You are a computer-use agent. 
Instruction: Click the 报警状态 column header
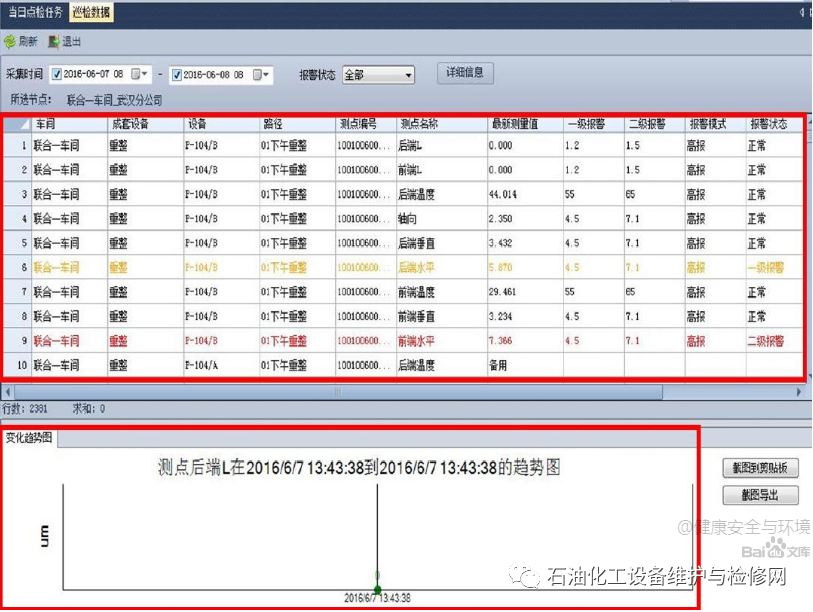[x=768, y=125]
